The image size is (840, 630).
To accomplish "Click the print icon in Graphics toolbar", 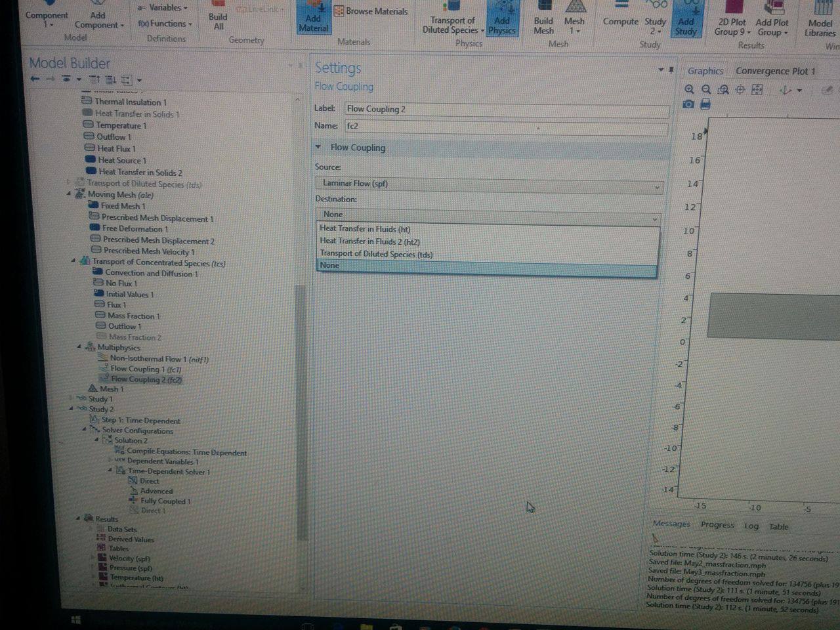I will (705, 104).
